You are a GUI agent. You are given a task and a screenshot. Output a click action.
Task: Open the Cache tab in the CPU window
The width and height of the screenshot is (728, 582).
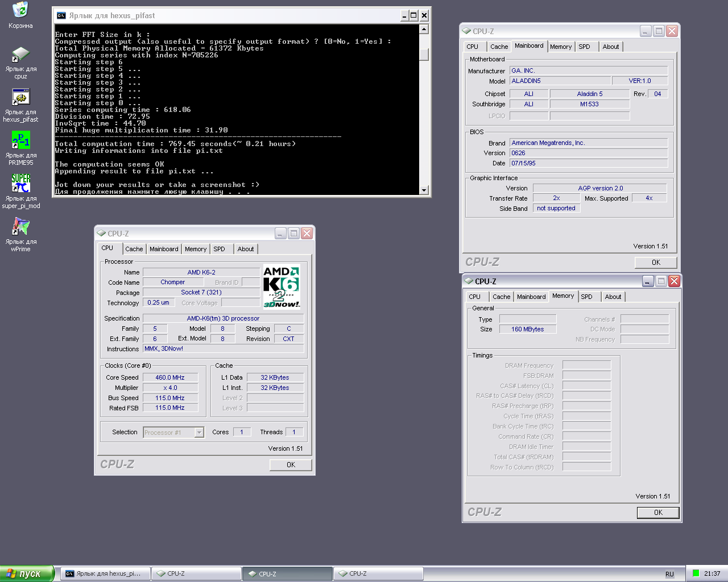(134, 249)
